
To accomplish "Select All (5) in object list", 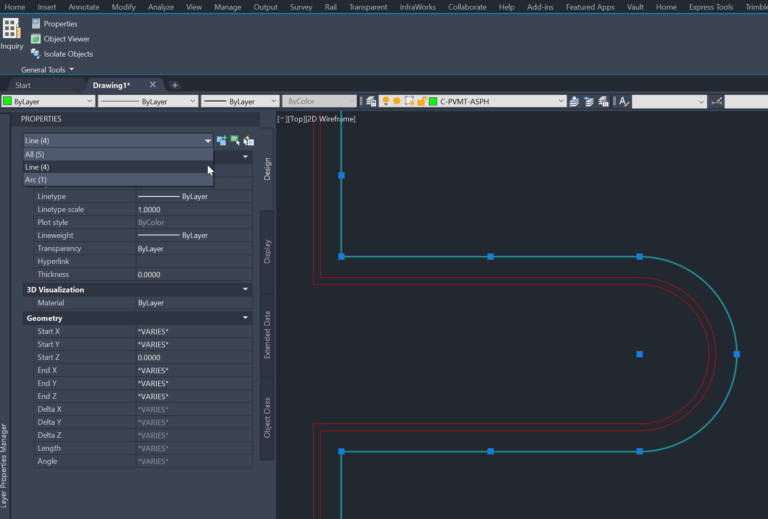I will (x=118, y=154).
